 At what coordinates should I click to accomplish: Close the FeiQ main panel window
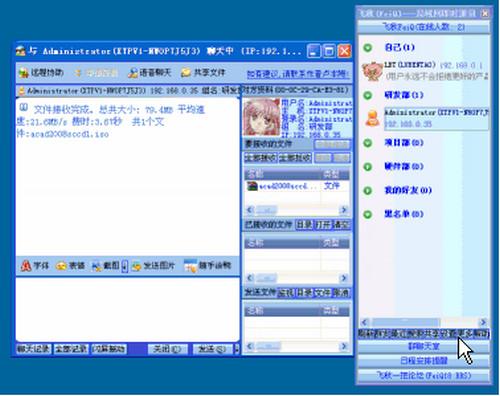point(485,13)
